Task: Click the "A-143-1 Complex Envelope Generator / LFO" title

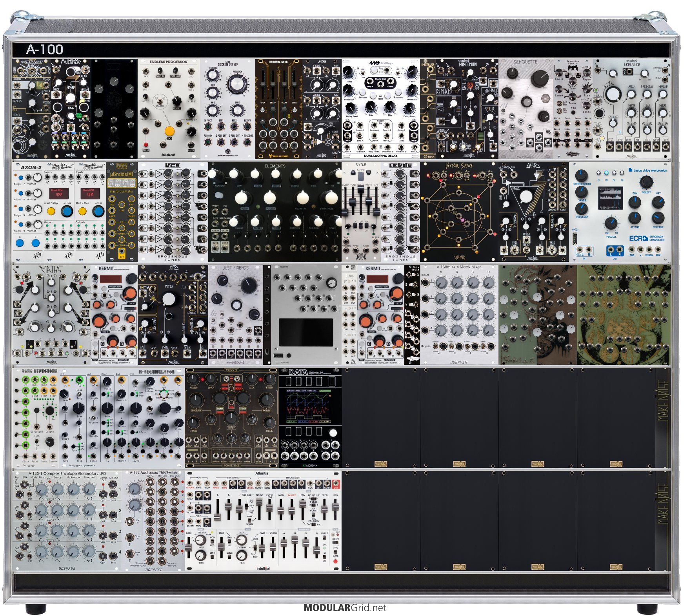Action: click(x=67, y=473)
